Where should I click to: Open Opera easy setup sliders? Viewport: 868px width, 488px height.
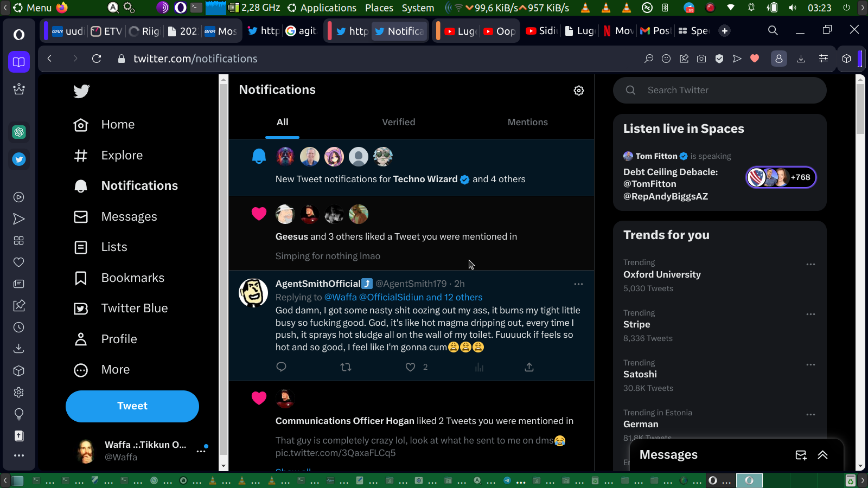click(824, 59)
